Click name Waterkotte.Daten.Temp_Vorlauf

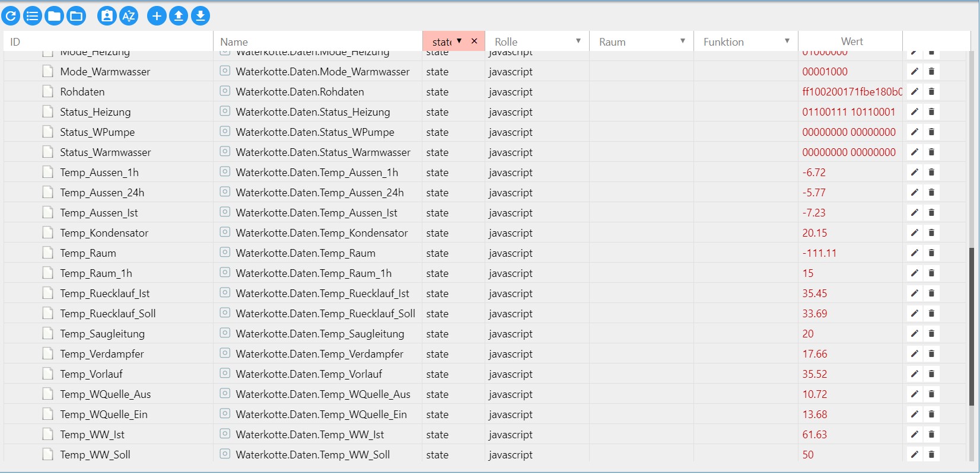(309, 374)
